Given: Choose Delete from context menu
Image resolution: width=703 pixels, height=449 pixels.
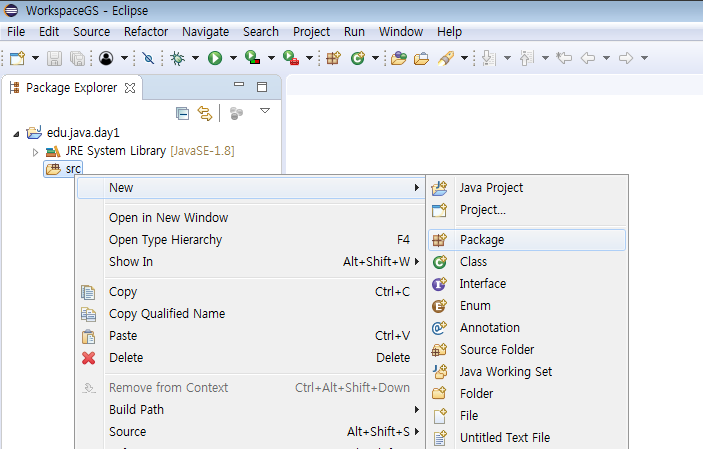Looking at the screenshot, I should point(252,358).
